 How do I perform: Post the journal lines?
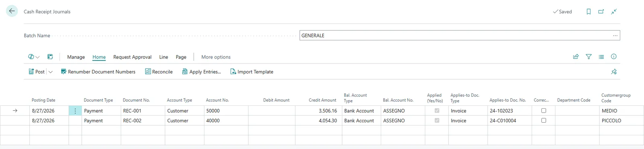(x=37, y=72)
